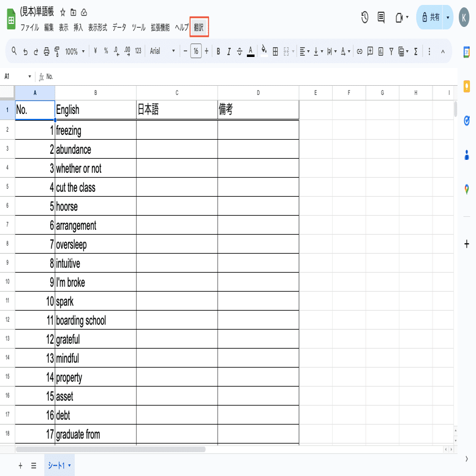Open the 拡張機能 menu
The width and height of the screenshot is (476, 476).
pyautogui.click(x=161, y=28)
